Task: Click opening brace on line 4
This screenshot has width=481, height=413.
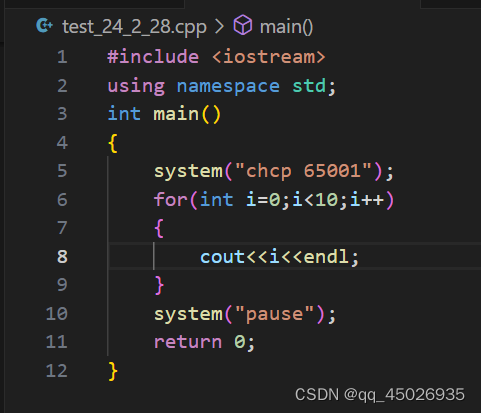Action: pos(113,143)
